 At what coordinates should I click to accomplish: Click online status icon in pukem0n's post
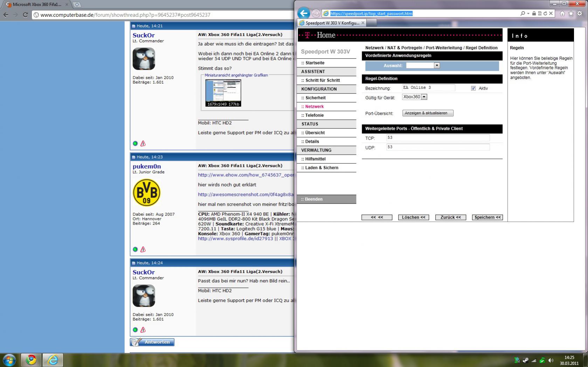pyautogui.click(x=135, y=249)
